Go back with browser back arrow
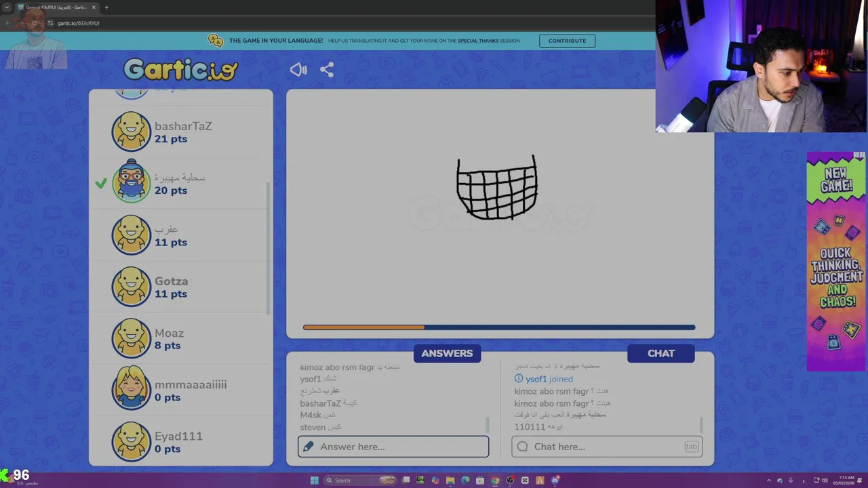This screenshot has height=488, width=868. click(x=8, y=23)
